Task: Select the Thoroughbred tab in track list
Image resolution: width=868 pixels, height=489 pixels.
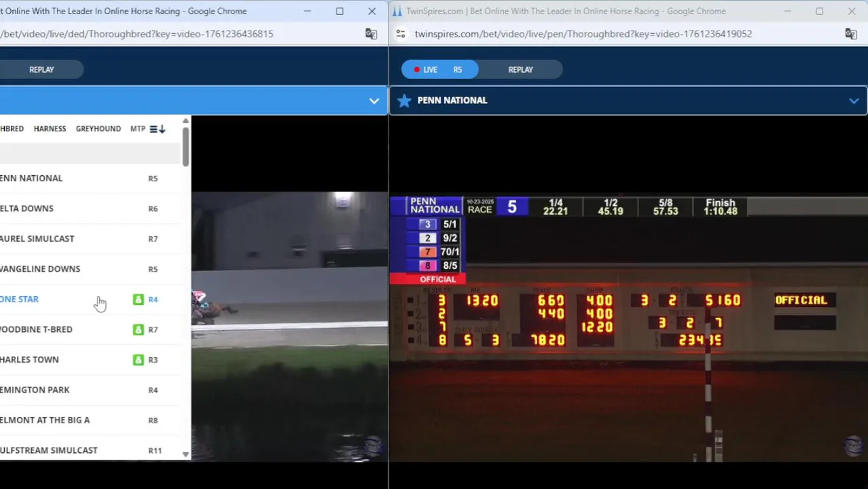Action: tap(12, 128)
